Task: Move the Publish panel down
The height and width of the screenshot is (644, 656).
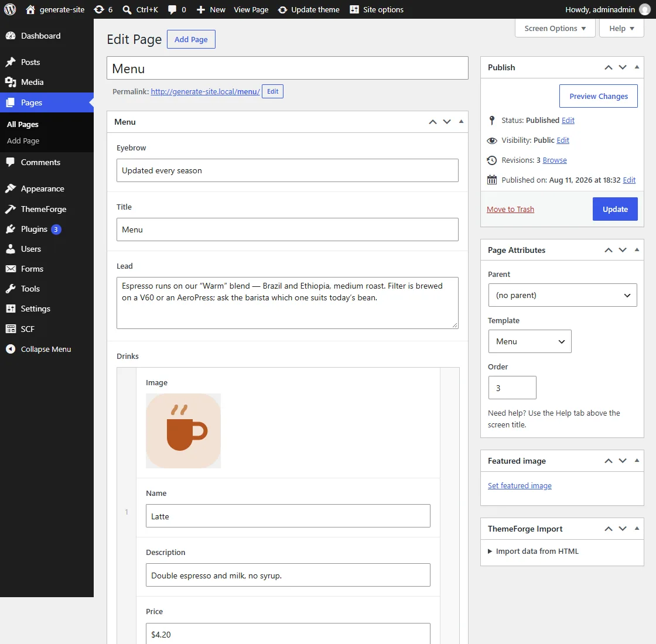Action: coord(623,67)
